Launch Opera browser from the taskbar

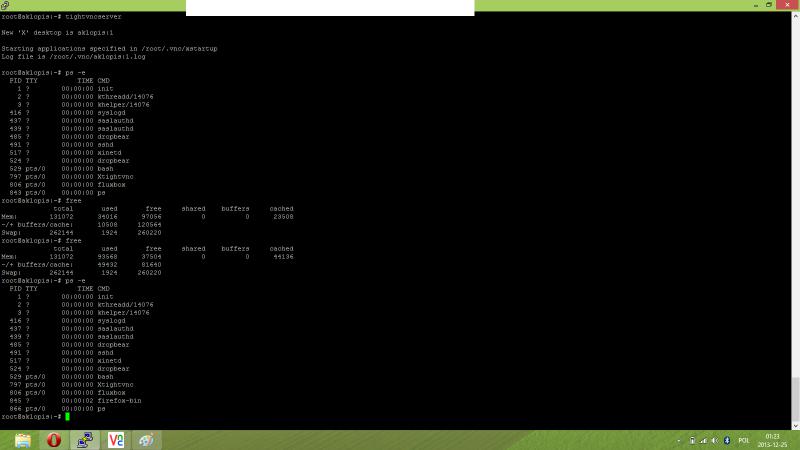(54, 440)
